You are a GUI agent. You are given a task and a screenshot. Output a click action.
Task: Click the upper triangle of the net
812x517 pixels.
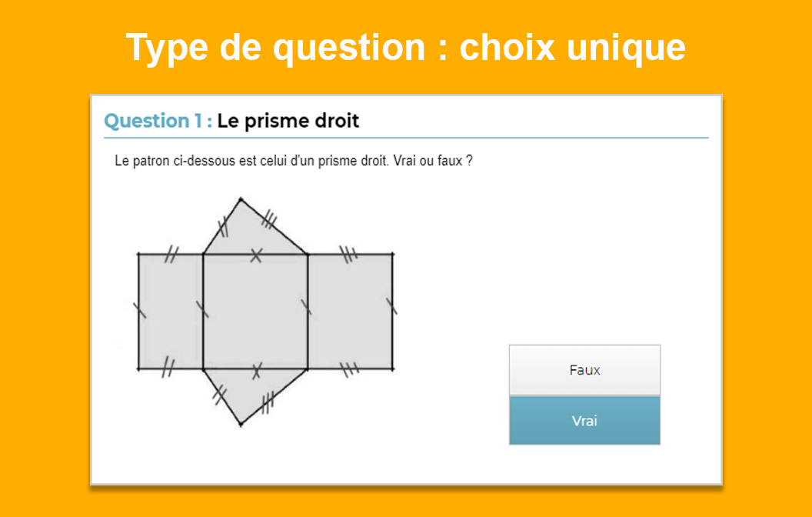pos(250,232)
